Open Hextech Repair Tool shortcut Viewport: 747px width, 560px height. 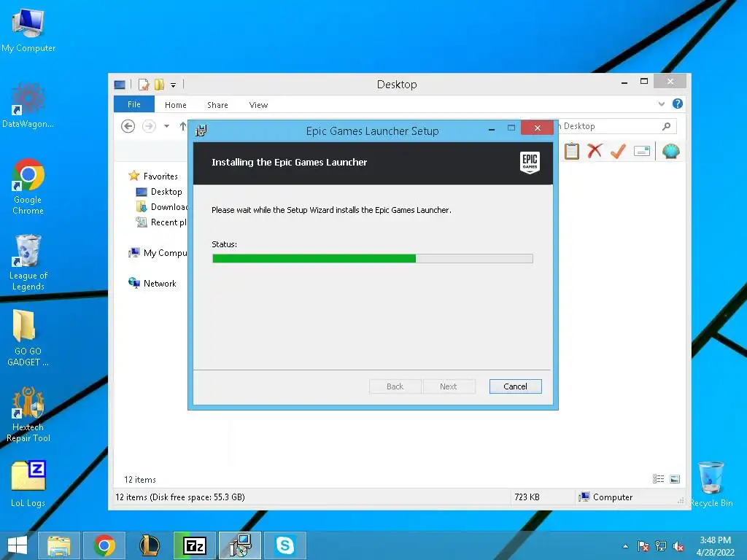click(x=28, y=414)
